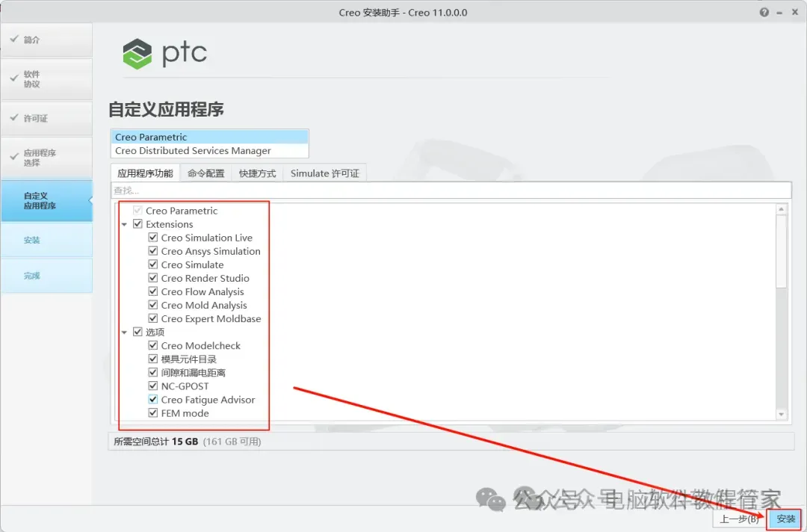Click the help question mark icon

pos(764,13)
